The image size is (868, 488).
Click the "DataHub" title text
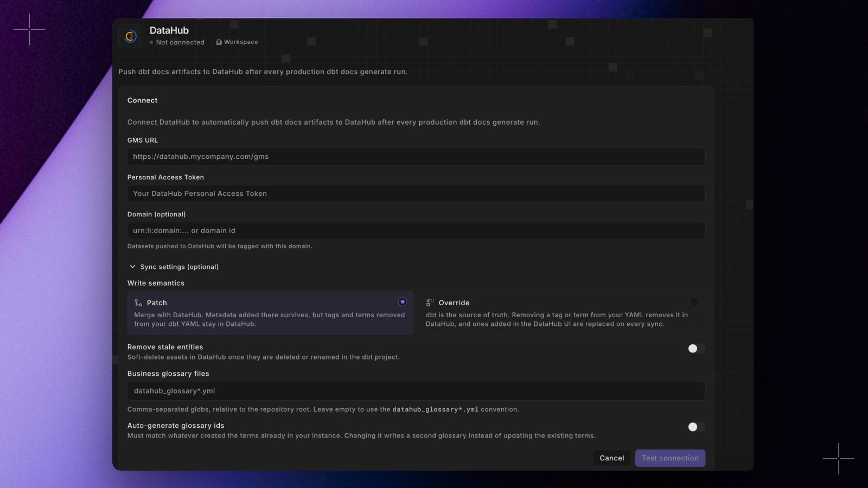(x=169, y=30)
